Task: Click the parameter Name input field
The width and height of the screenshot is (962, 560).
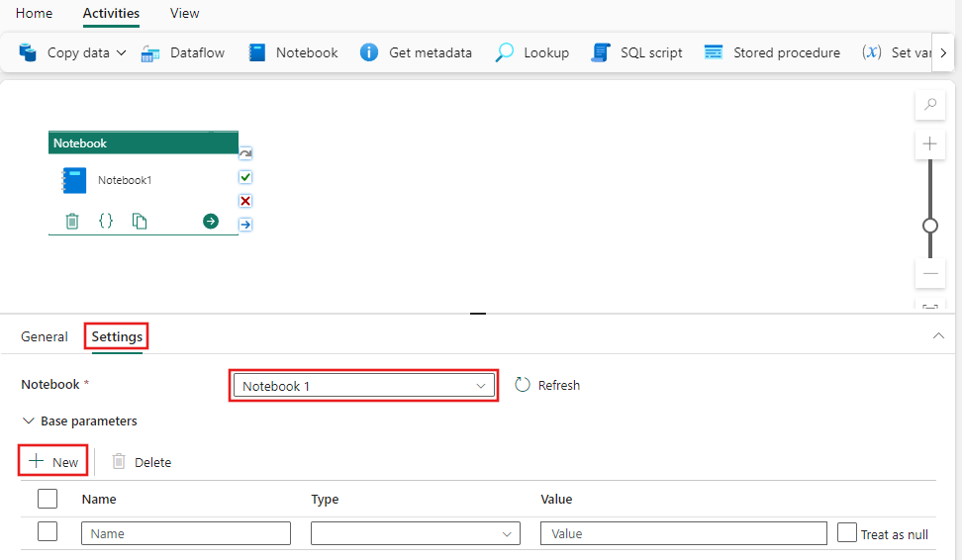Action: [x=186, y=533]
